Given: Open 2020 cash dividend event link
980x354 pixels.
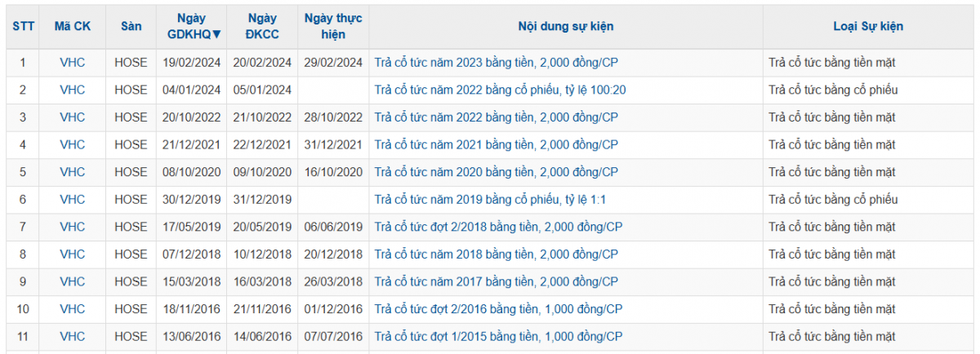Looking at the screenshot, I should coord(496,172).
